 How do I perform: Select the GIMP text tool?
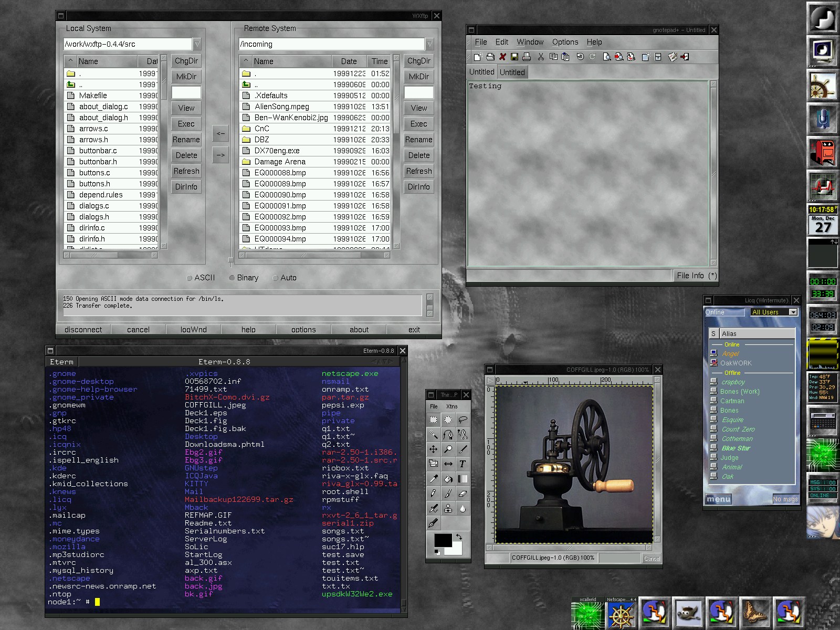[463, 464]
